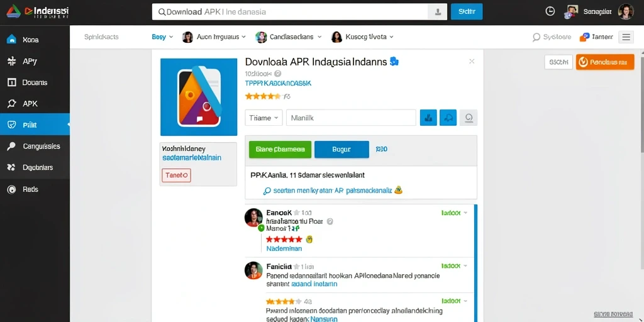Click the APK sidebar icon

tap(11, 104)
